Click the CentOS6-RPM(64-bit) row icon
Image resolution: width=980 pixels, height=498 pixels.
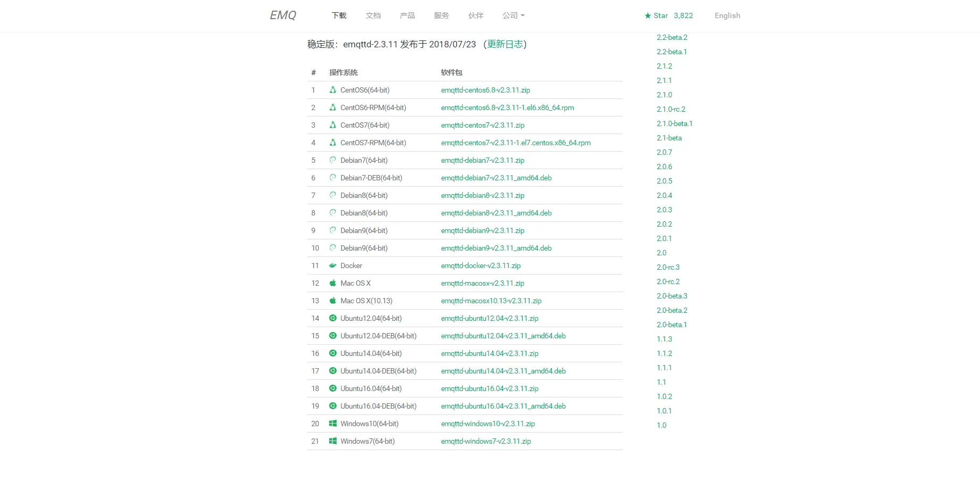(332, 107)
